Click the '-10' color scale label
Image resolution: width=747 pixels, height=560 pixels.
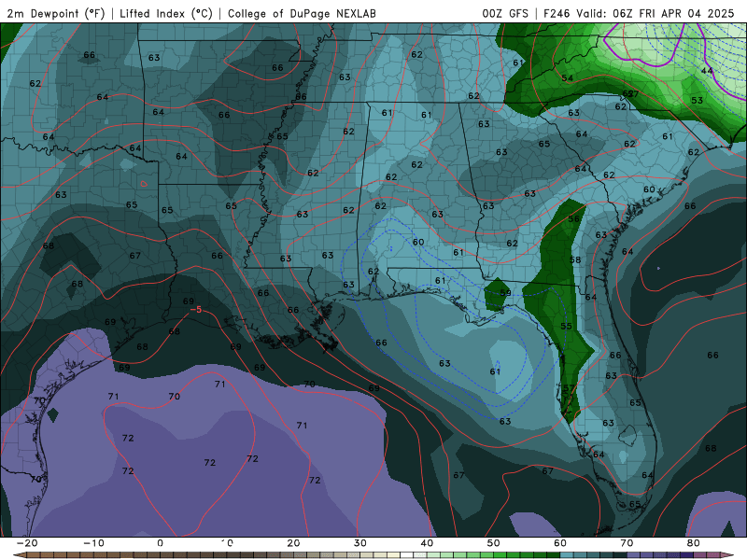pos(93,543)
